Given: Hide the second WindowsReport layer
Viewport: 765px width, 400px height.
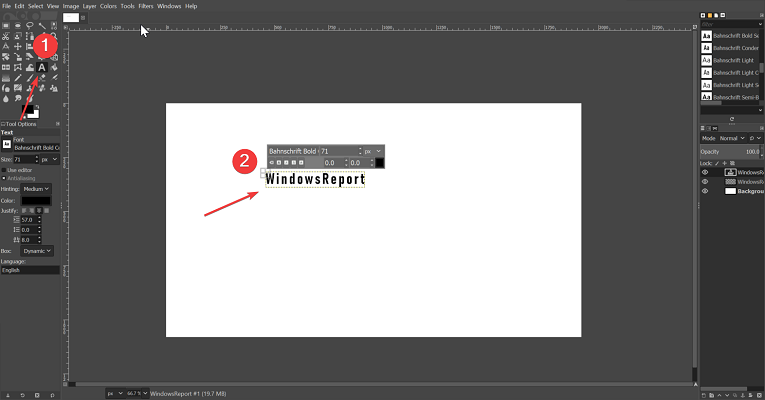Looking at the screenshot, I should (x=705, y=181).
